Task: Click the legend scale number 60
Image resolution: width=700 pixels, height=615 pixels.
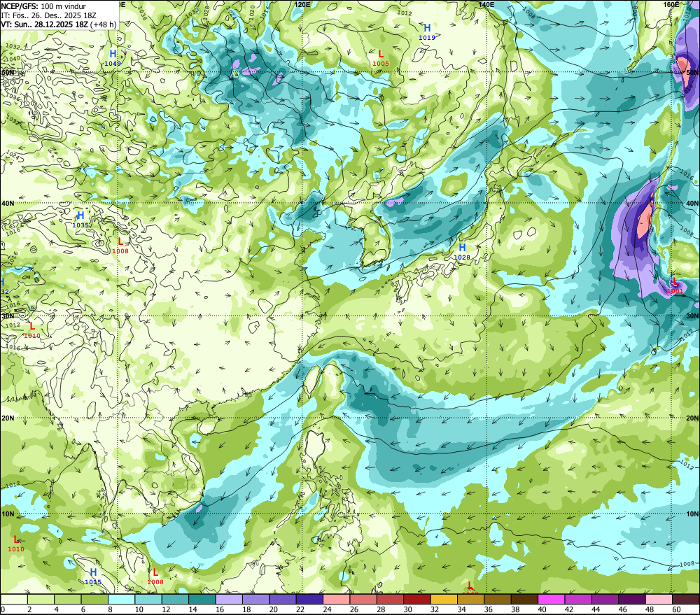Action: pos(676,609)
